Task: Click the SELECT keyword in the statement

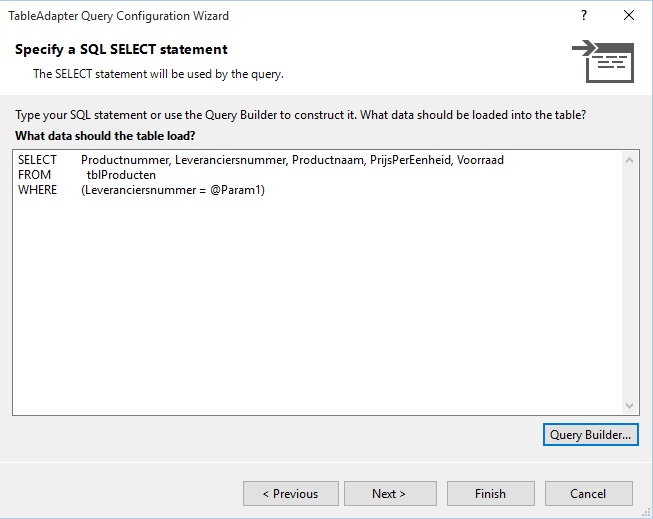Action: (x=37, y=160)
